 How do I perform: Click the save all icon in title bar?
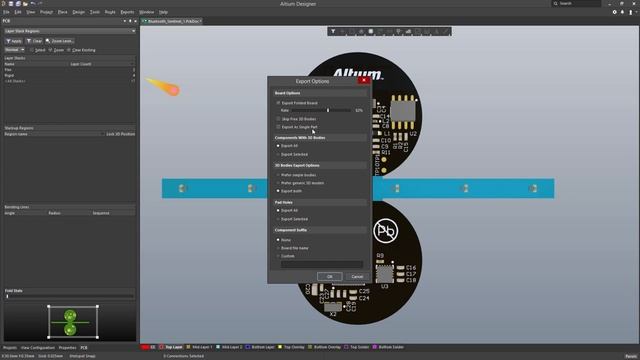[18, 3]
